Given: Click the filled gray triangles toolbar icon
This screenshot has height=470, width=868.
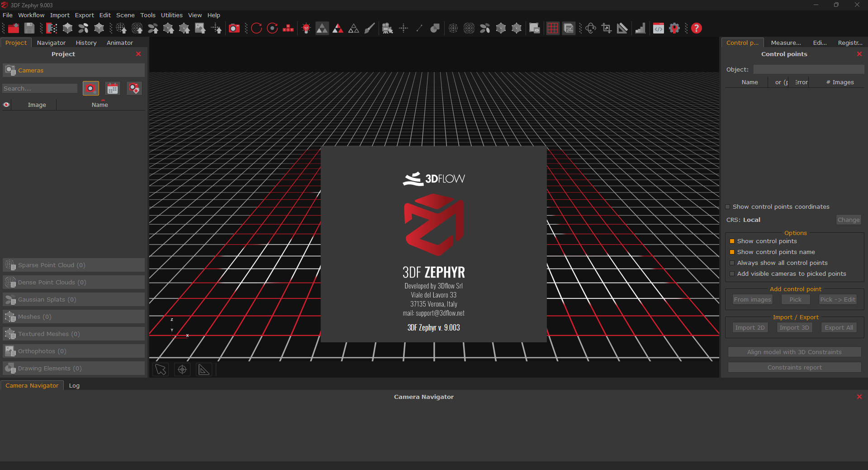Looking at the screenshot, I should (322, 28).
